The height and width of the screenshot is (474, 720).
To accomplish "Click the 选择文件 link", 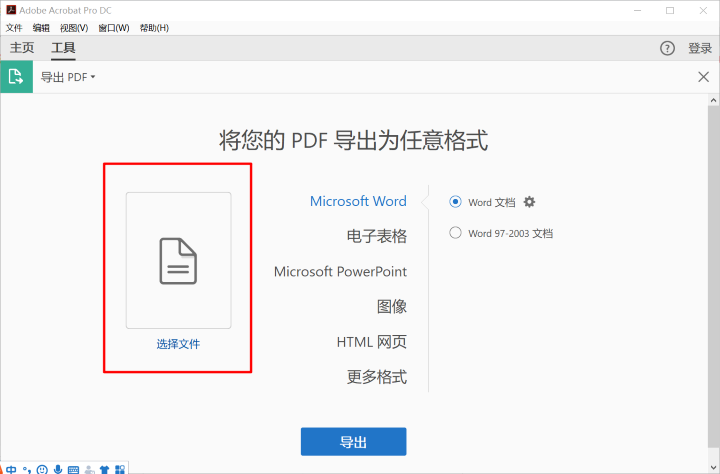I will coord(178,344).
